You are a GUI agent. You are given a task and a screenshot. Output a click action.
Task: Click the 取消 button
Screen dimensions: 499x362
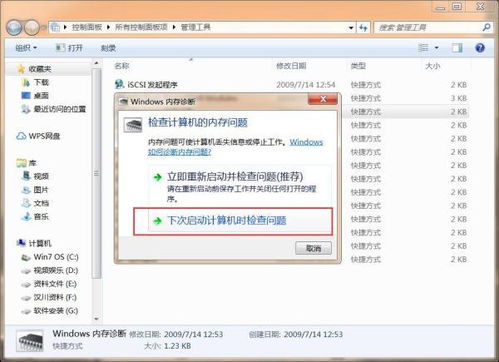313,248
